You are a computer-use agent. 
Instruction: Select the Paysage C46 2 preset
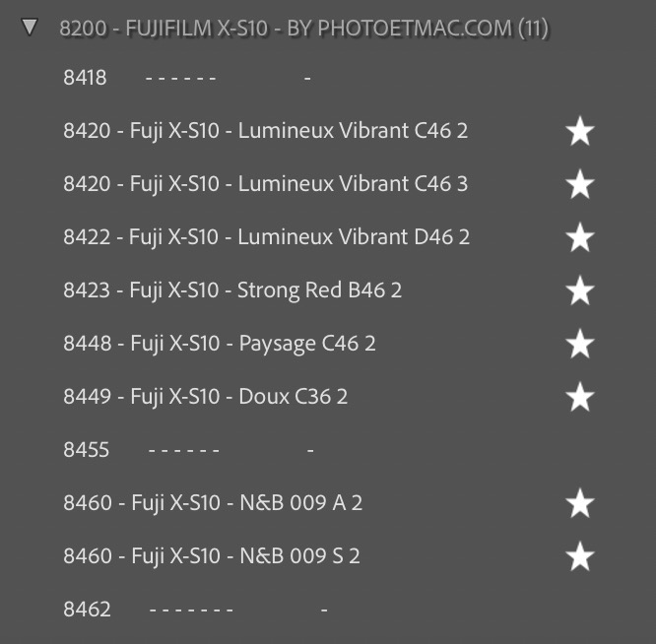(x=220, y=344)
